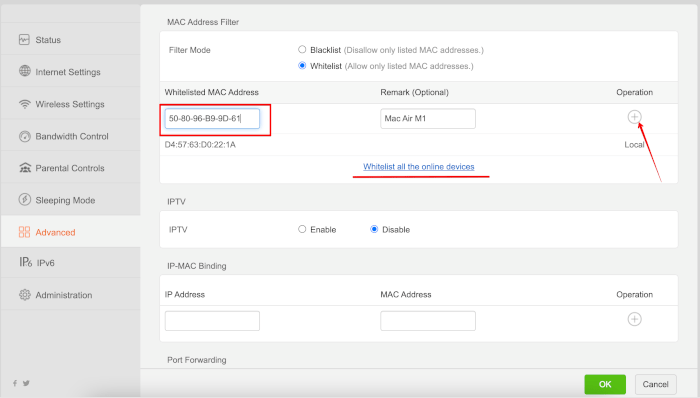Add the MAC address with plus icon

tap(634, 117)
